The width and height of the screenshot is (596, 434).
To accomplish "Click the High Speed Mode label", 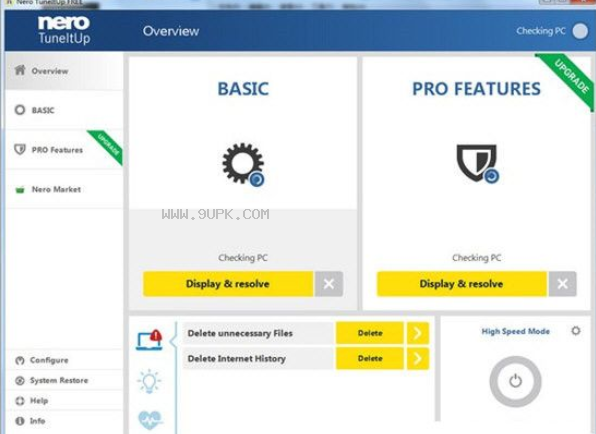I will (515, 331).
